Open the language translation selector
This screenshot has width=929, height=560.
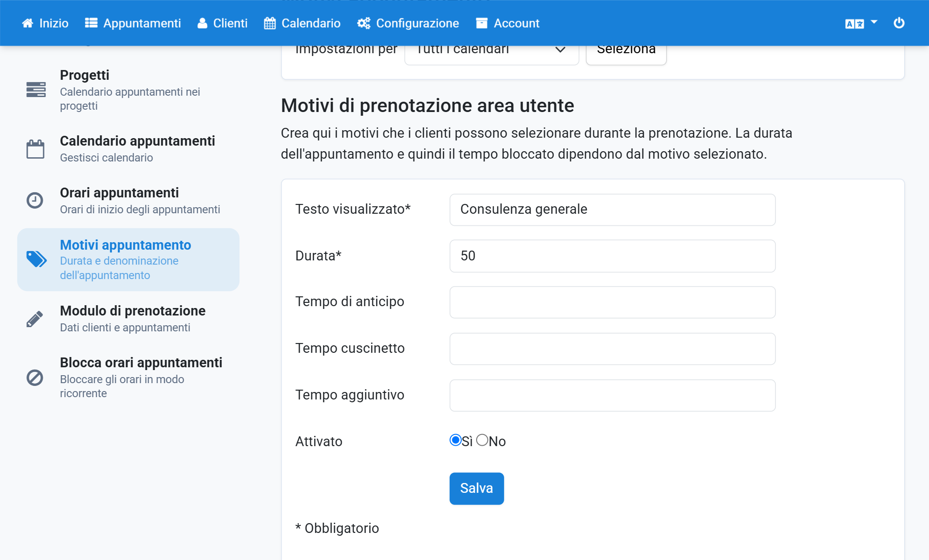click(861, 23)
